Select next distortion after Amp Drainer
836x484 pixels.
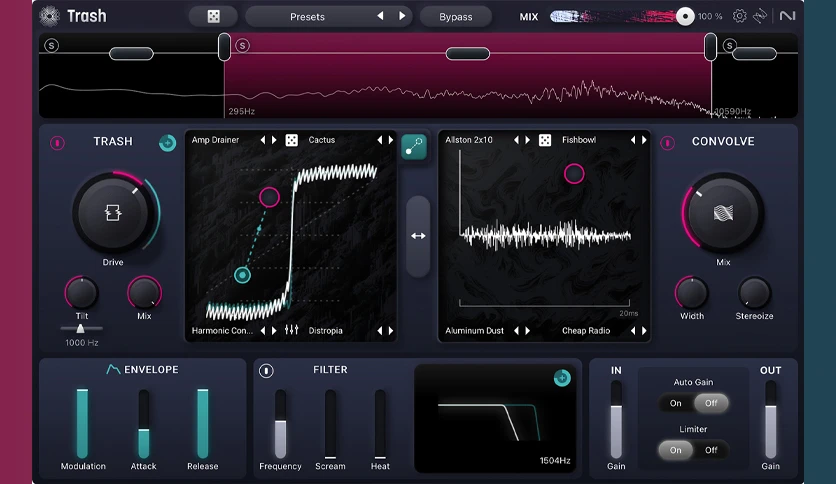[275, 140]
